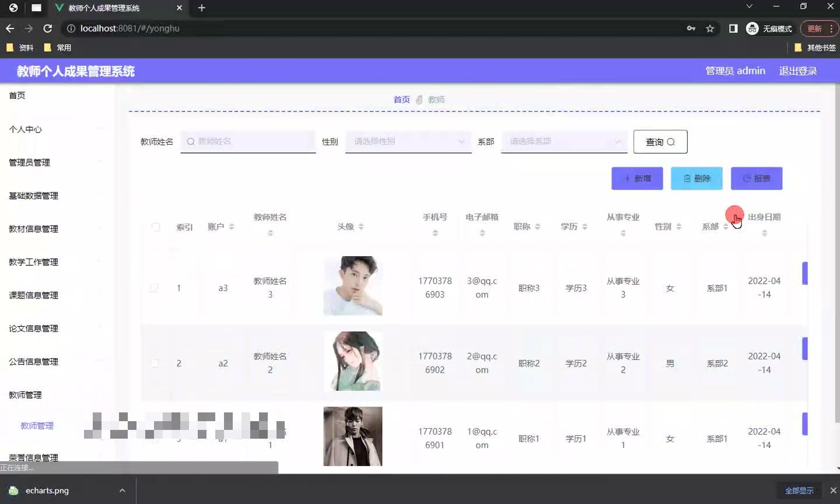Screen dimensions: 840x504
Task: Open the saved passwords key icon
Action: [691, 28]
